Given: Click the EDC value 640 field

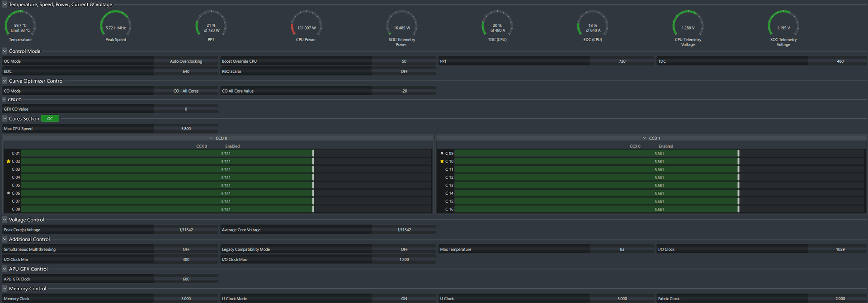Looking at the screenshot, I should click(x=186, y=71).
